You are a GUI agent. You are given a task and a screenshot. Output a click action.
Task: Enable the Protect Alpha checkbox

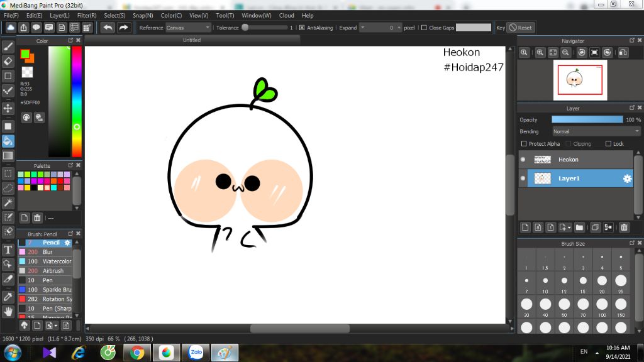pyautogui.click(x=525, y=144)
